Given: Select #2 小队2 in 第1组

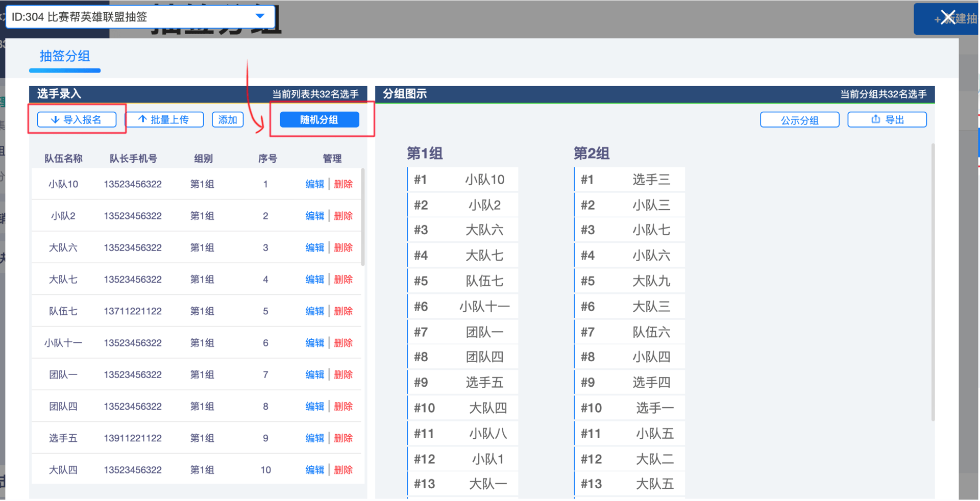Looking at the screenshot, I should coord(463,205).
